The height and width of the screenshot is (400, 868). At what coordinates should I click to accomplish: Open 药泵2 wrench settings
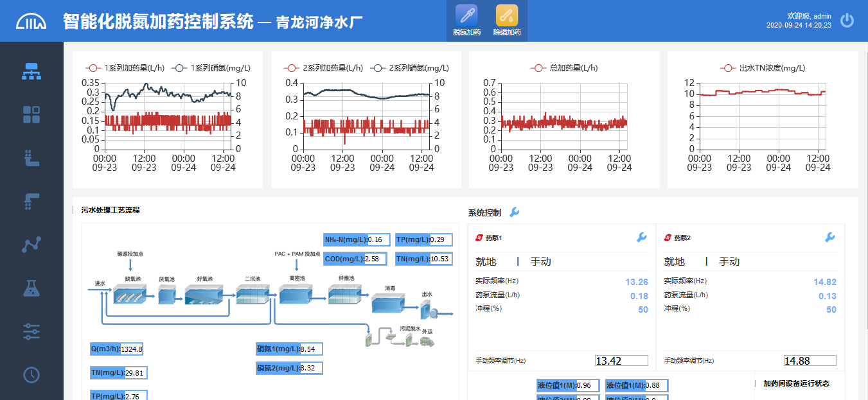[x=829, y=238]
